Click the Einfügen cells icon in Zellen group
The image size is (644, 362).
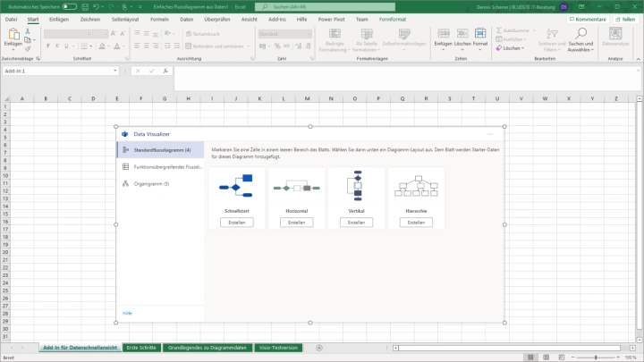coord(443,33)
